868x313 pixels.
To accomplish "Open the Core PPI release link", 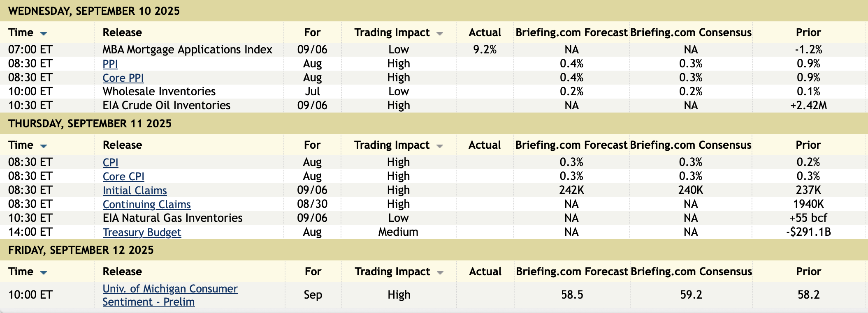I will [x=123, y=78].
